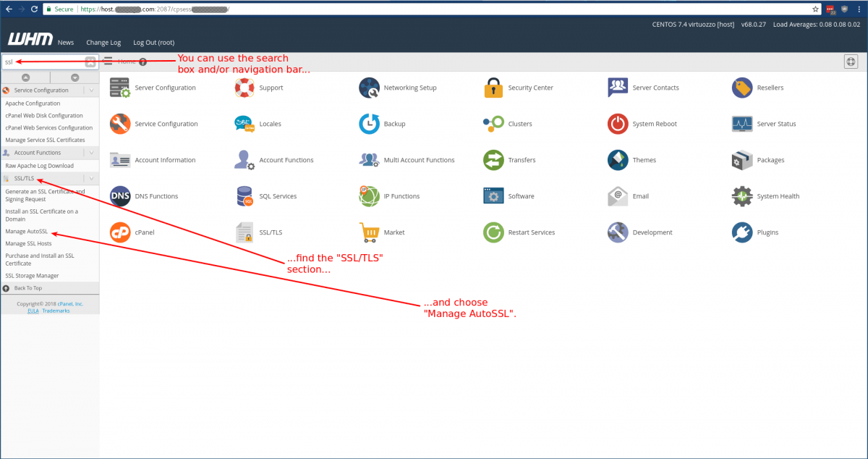The image size is (868, 459).
Task: Select the Email icon
Action: coord(617,195)
